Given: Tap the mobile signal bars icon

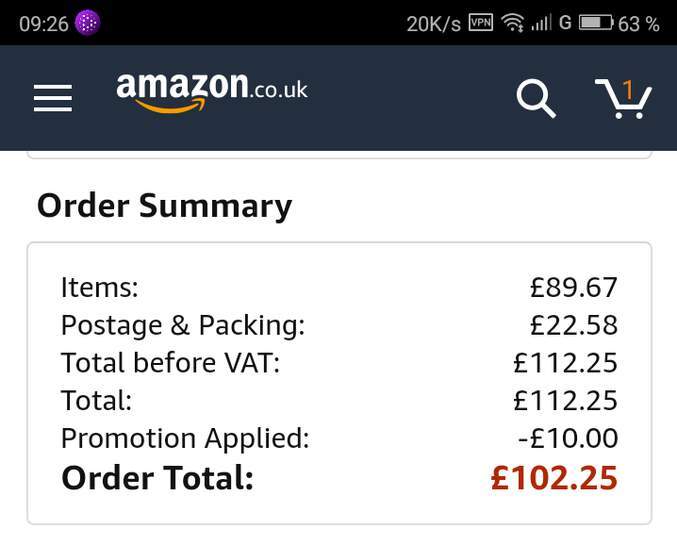Looking at the screenshot, I should click(x=541, y=22).
